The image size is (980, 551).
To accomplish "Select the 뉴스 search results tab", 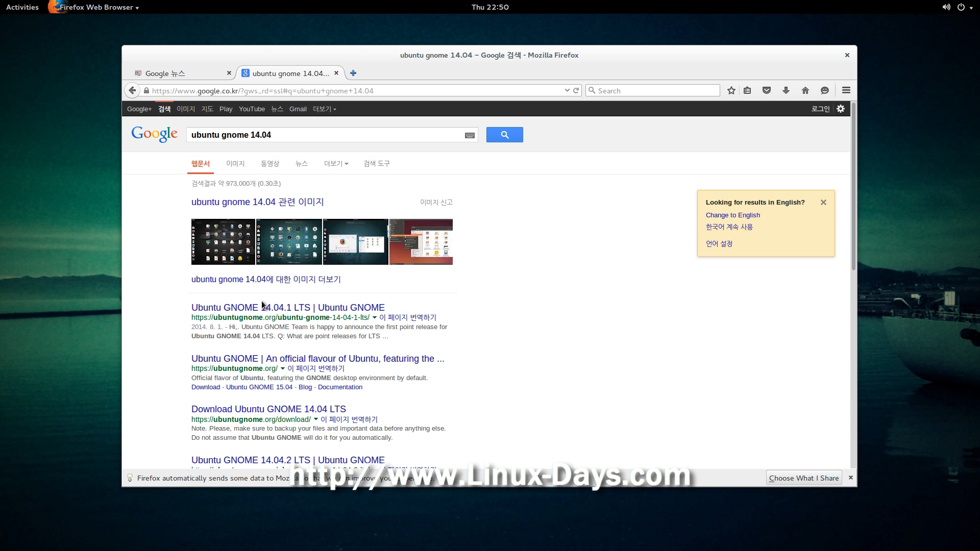I will click(x=302, y=163).
